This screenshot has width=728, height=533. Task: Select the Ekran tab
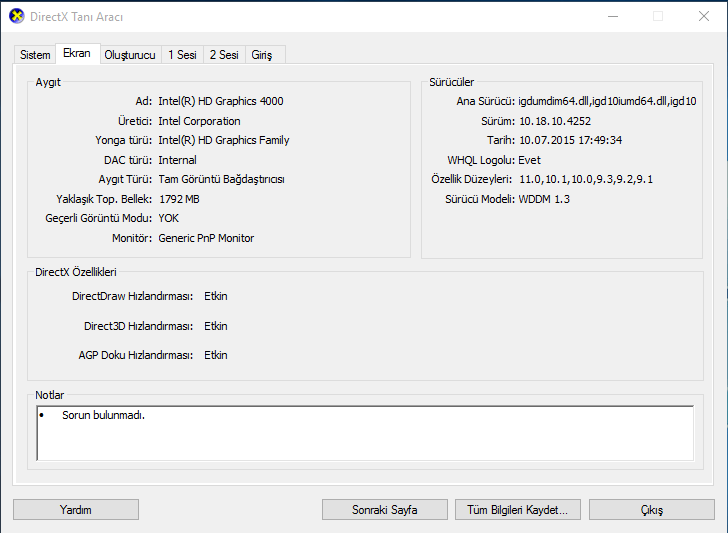[x=77, y=53]
